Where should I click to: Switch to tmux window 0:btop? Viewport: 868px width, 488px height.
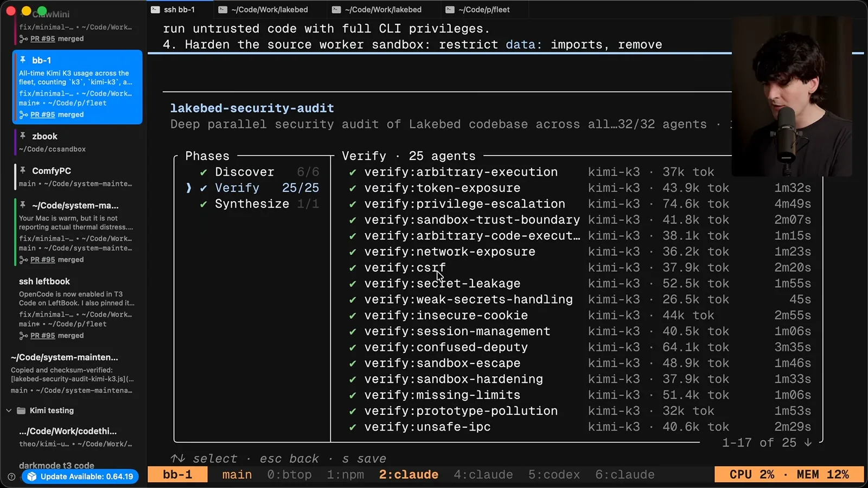[289, 474]
